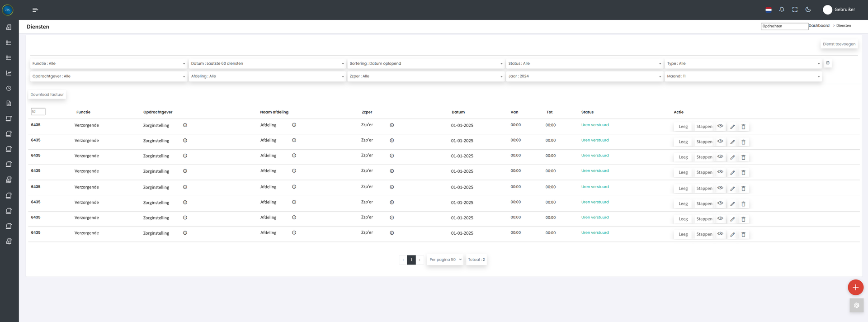The height and width of the screenshot is (322, 868).
Task: Click the Id filter input field
Action: [x=38, y=112]
